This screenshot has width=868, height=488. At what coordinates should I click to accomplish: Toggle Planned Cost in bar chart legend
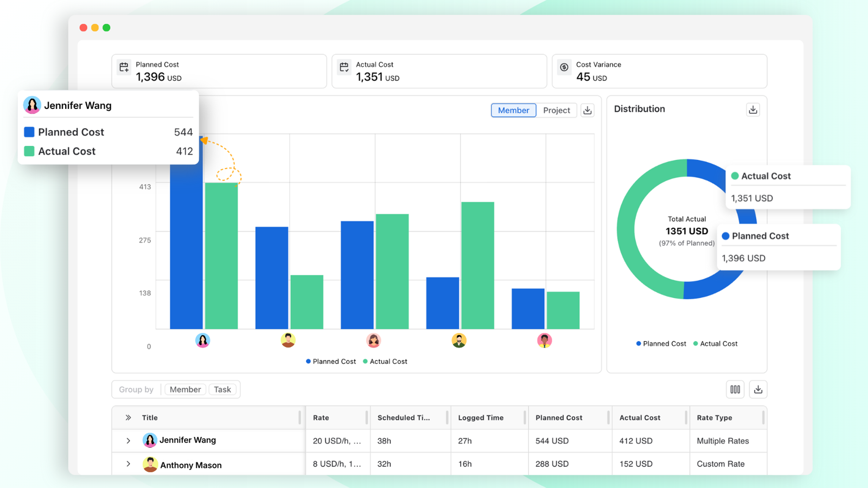[x=331, y=362]
